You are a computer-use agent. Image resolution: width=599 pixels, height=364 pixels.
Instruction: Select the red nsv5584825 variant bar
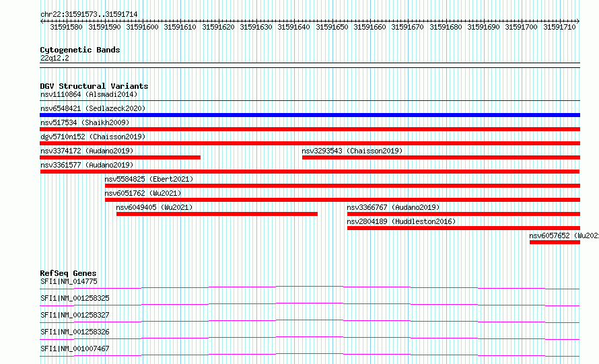pos(343,186)
